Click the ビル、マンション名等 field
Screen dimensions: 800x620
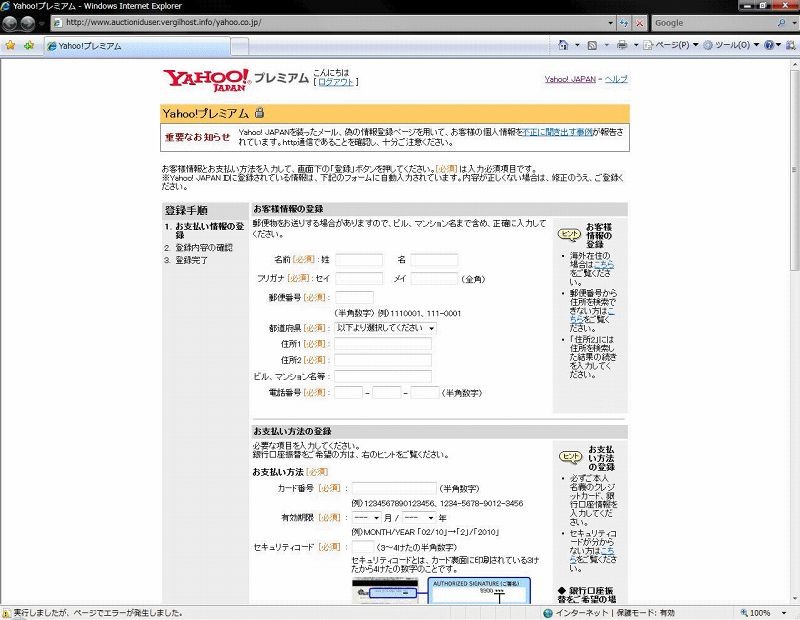[383, 377]
